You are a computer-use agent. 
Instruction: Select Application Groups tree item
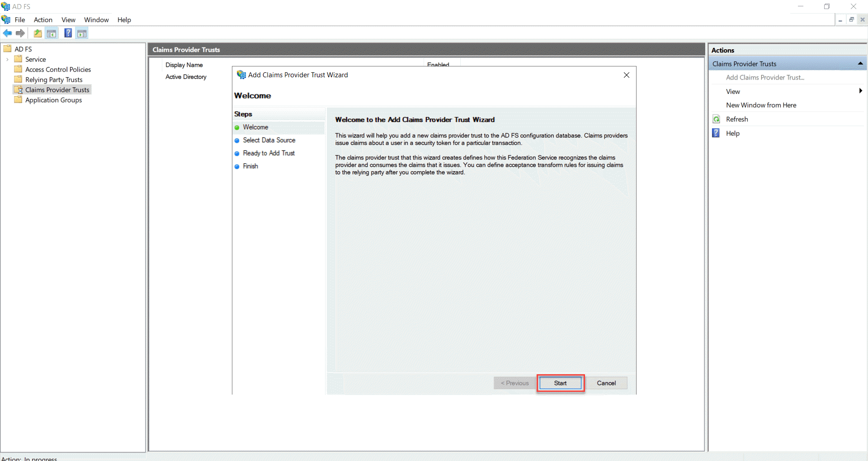54,100
